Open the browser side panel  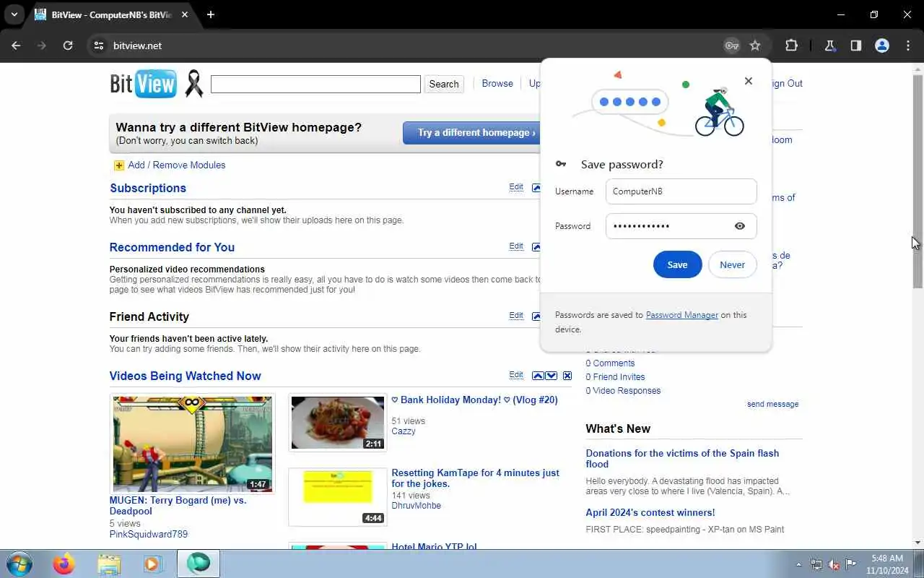pyautogui.click(x=856, y=46)
